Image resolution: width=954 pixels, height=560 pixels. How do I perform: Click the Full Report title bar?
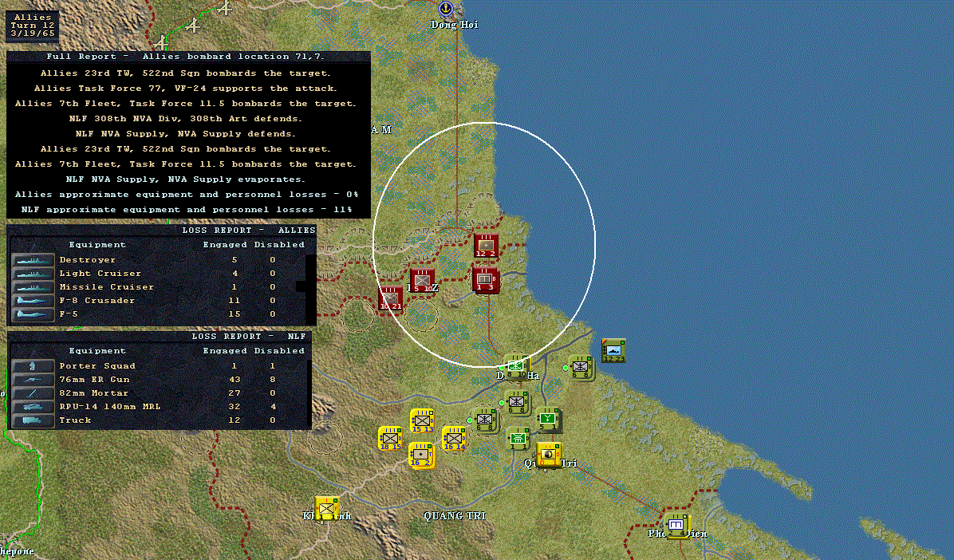coord(188,57)
